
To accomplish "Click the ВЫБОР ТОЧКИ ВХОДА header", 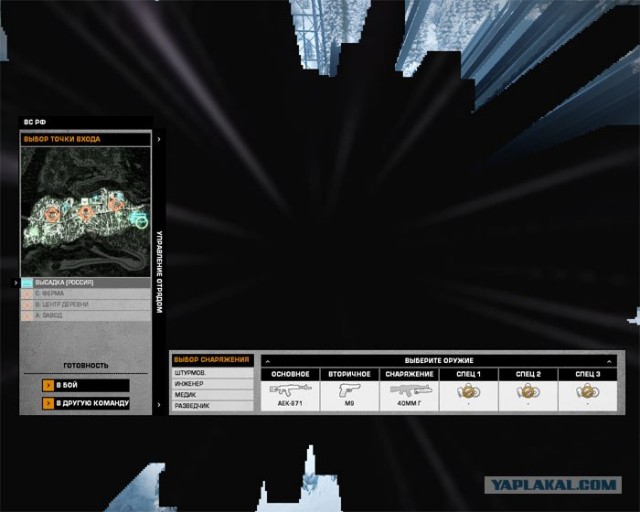I will click(86, 139).
